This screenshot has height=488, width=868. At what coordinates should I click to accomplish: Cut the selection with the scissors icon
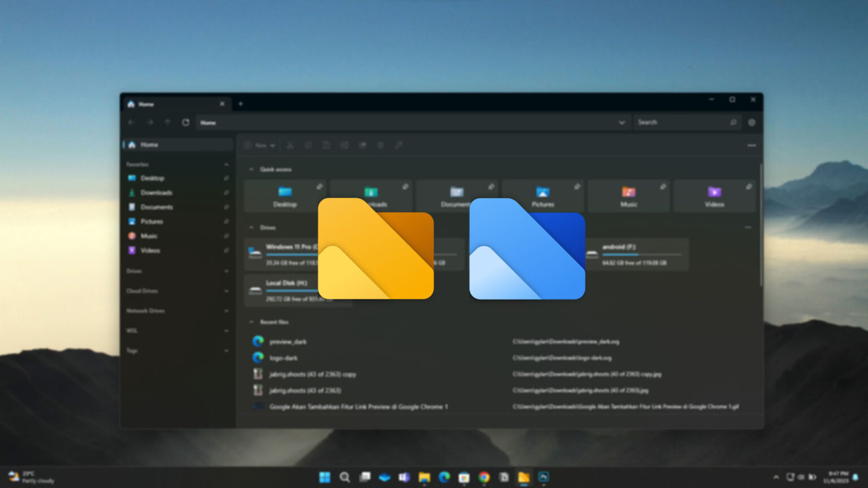(x=290, y=145)
